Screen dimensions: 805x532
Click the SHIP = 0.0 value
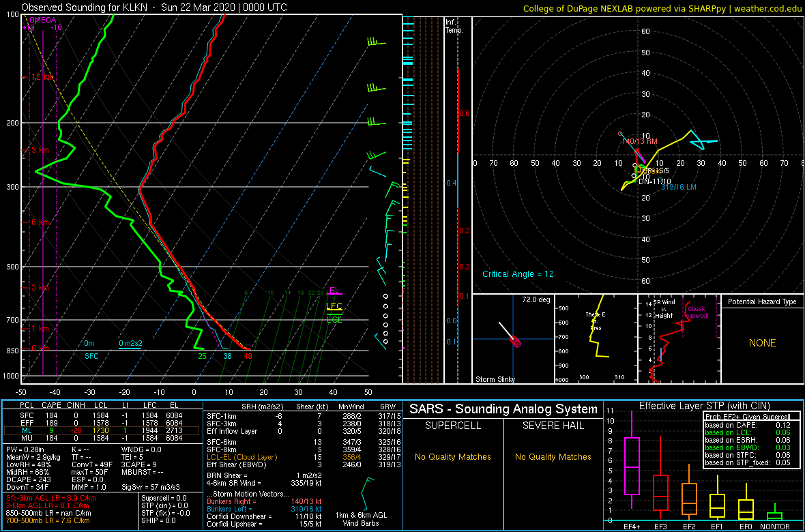[x=159, y=520]
